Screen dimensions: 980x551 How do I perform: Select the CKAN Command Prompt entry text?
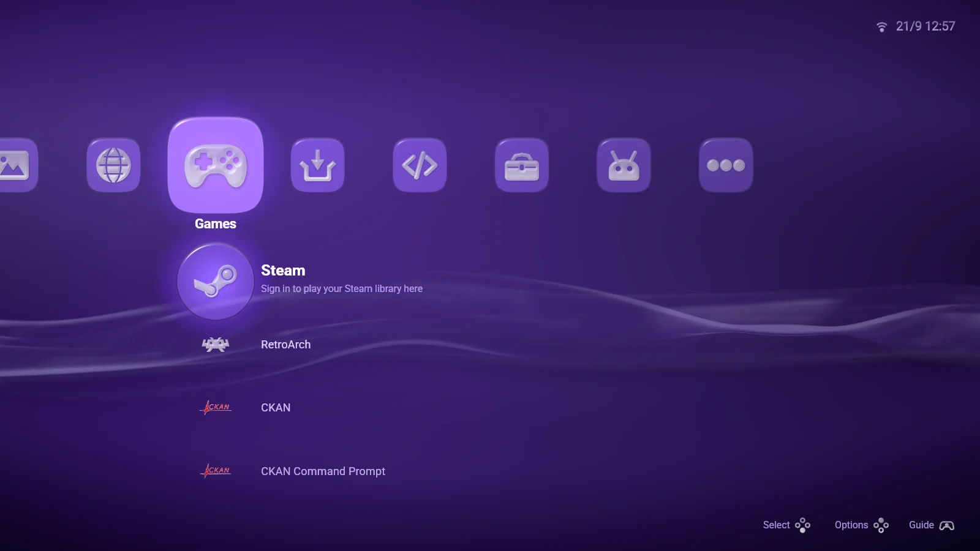[323, 471]
